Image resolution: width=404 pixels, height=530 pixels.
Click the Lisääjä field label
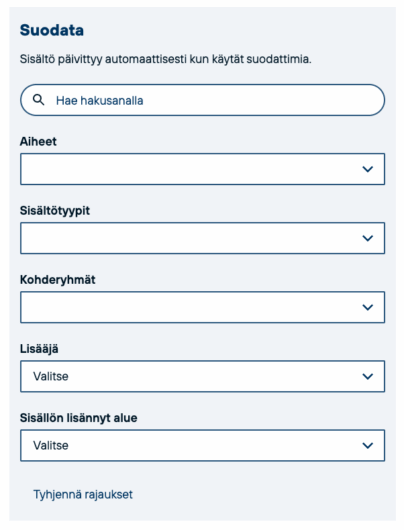pos(39,349)
